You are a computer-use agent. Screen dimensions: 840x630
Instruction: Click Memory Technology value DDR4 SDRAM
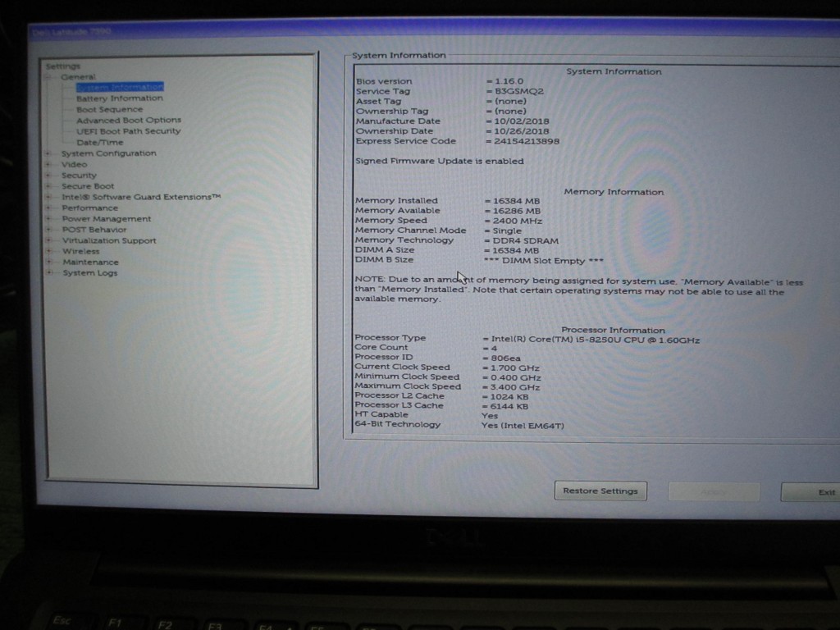[525, 240]
